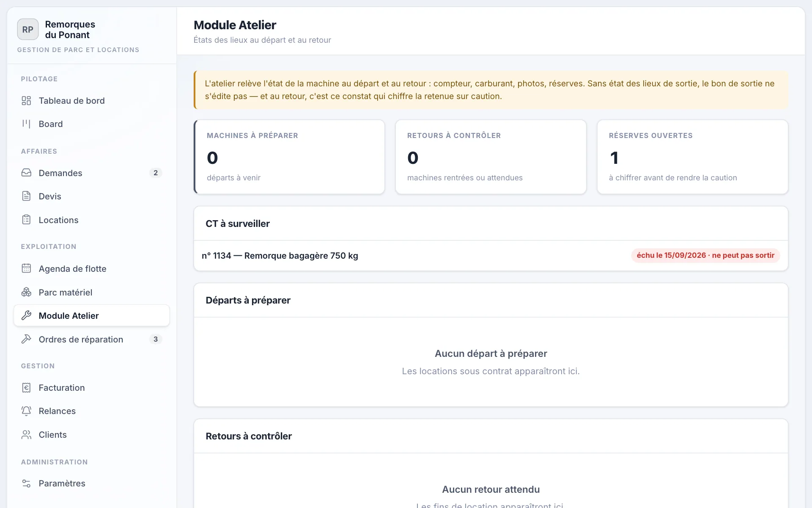Go to Facturation

[x=92, y=387]
